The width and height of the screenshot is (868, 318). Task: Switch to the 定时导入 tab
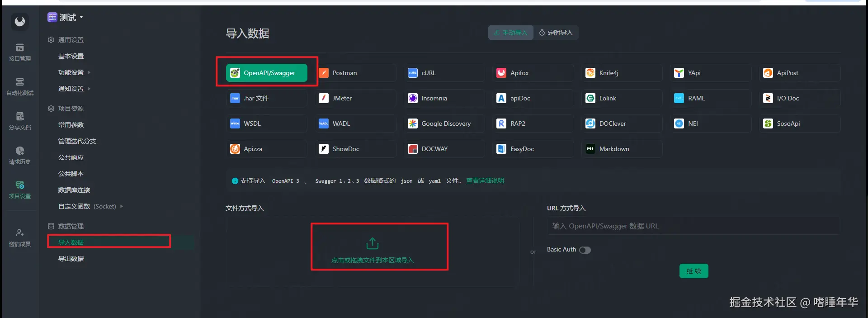(x=556, y=33)
